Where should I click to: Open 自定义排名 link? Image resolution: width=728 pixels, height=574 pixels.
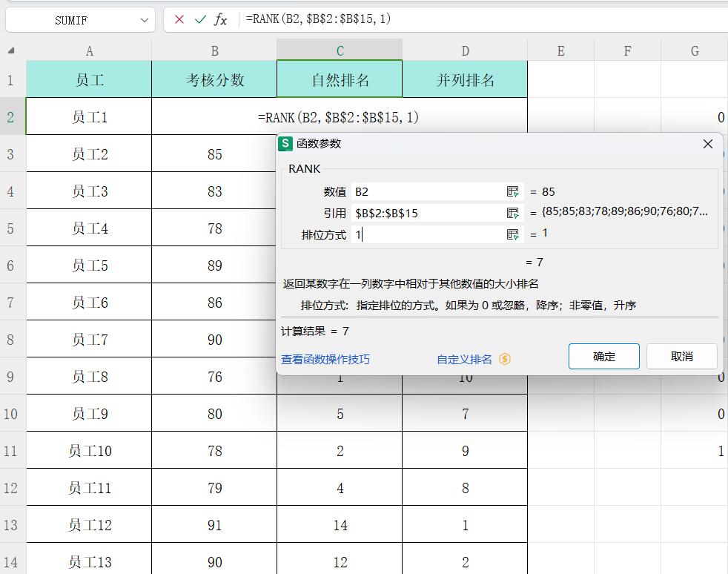[x=464, y=360]
